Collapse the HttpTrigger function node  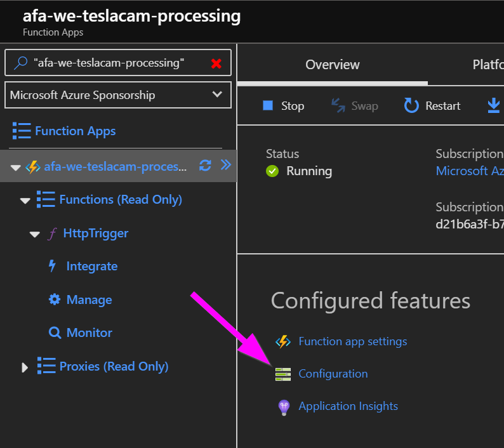click(x=35, y=234)
